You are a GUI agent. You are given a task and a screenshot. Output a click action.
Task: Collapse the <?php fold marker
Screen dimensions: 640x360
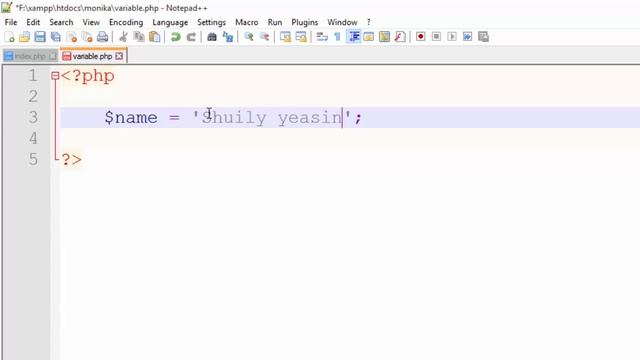tap(55, 76)
